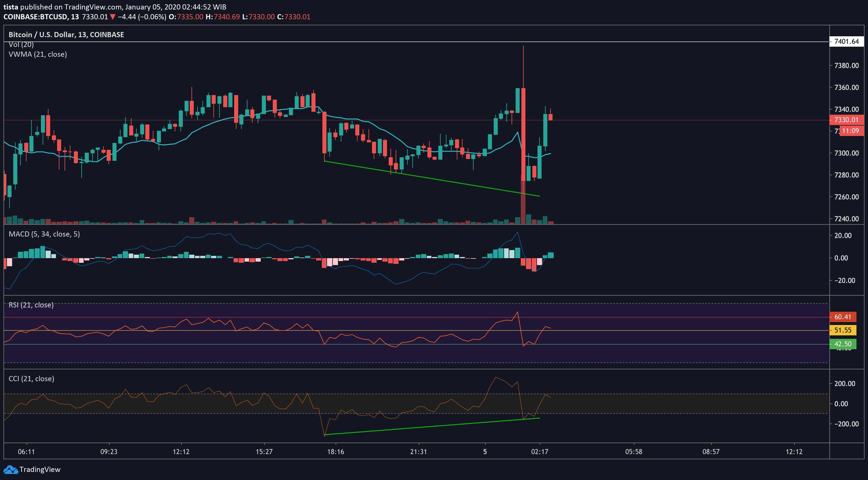Viewport: 868px width, 480px height.
Task: Click the CCI (21, close) label
Action: click(31, 379)
